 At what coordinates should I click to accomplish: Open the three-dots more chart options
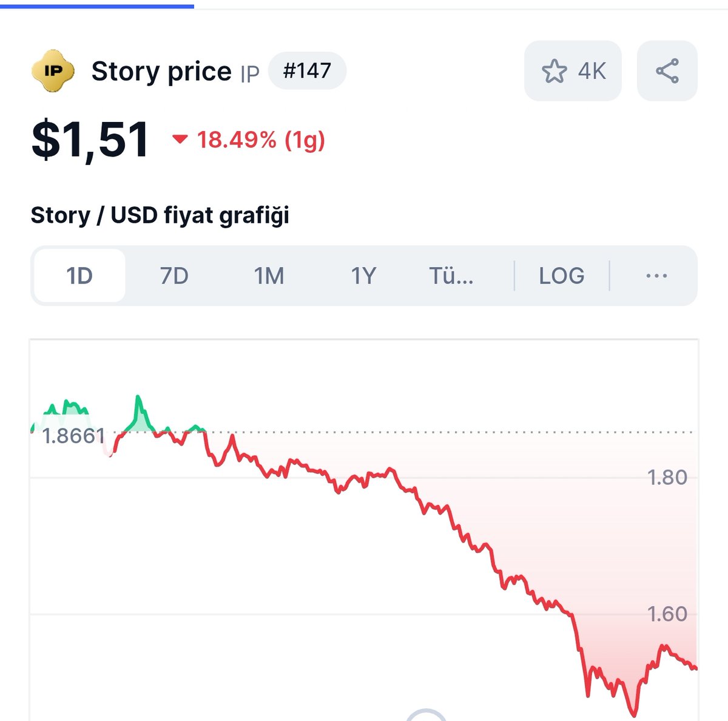click(656, 276)
